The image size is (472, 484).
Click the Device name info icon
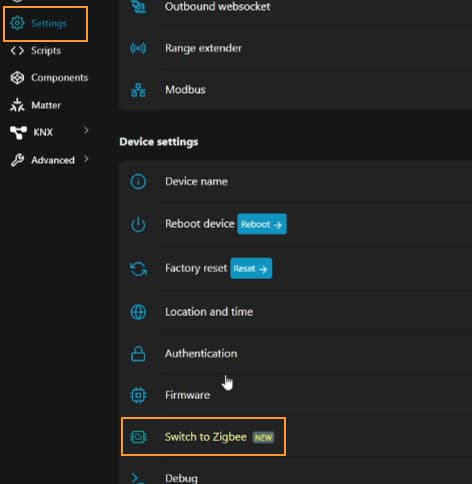[138, 182]
